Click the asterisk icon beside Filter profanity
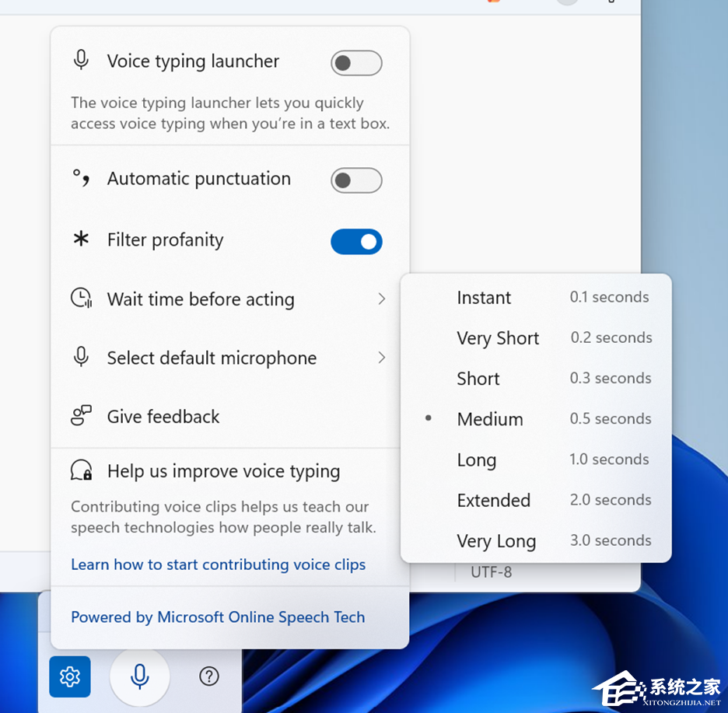The width and height of the screenshot is (728, 713). click(81, 239)
